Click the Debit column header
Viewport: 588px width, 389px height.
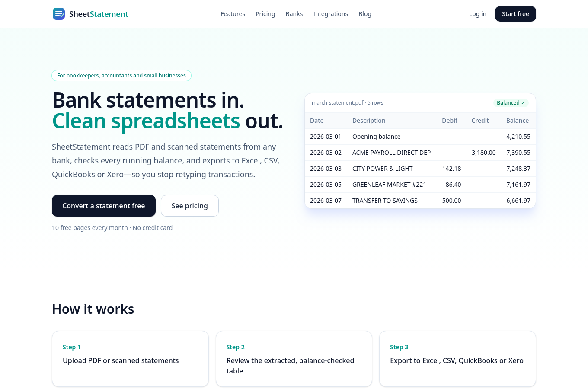pyautogui.click(x=450, y=121)
